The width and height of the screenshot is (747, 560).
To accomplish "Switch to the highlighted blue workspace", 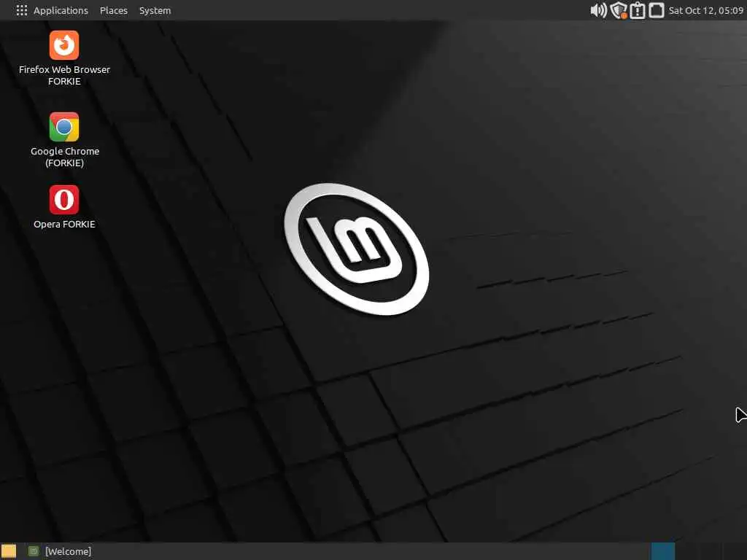I will (x=662, y=551).
